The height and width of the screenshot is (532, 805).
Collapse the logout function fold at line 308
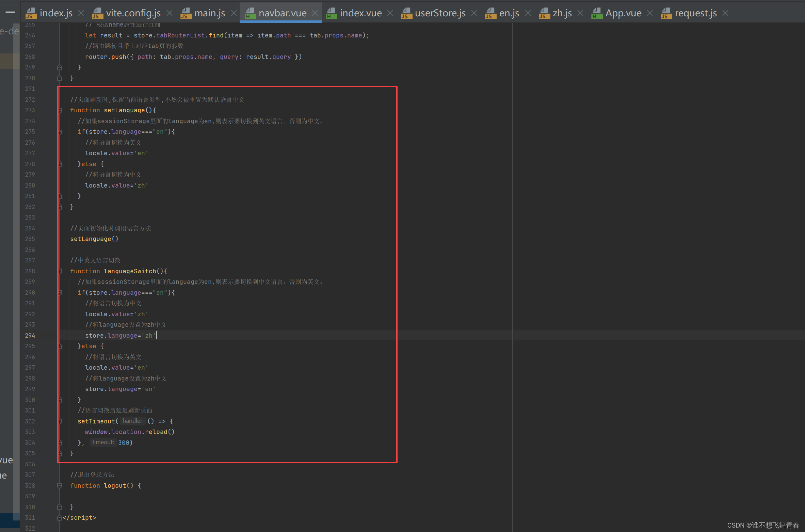60,486
